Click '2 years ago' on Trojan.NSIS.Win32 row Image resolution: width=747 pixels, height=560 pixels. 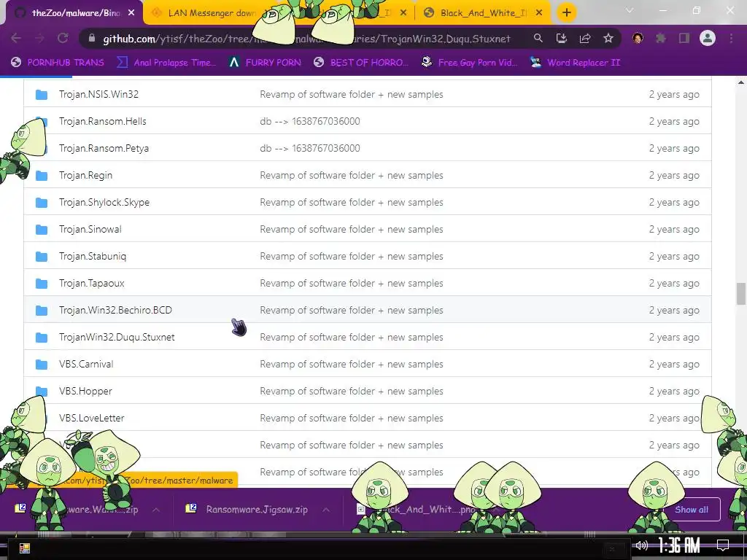[x=674, y=94]
